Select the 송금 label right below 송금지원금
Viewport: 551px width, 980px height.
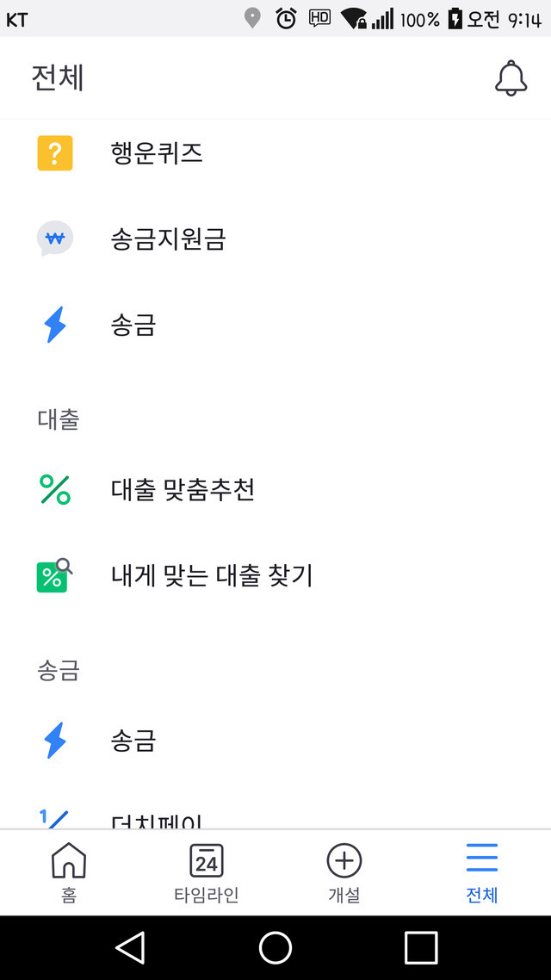pos(133,326)
